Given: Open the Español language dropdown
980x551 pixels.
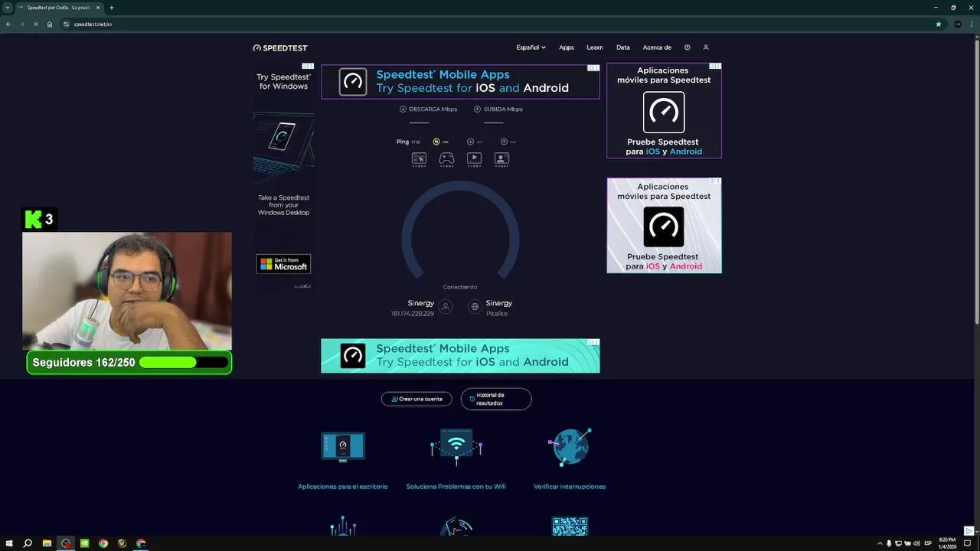Looking at the screenshot, I should tap(531, 47).
